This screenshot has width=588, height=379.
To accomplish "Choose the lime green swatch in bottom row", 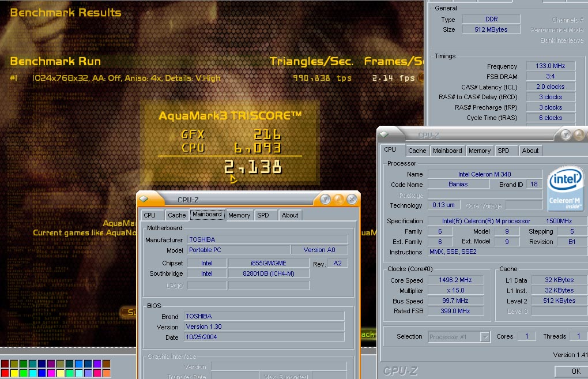I will (x=23, y=373).
